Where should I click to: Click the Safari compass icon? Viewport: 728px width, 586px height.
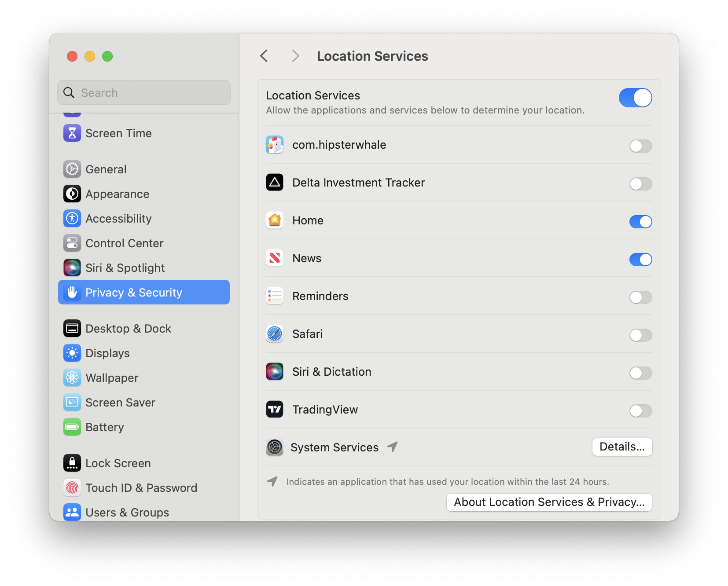[275, 334]
